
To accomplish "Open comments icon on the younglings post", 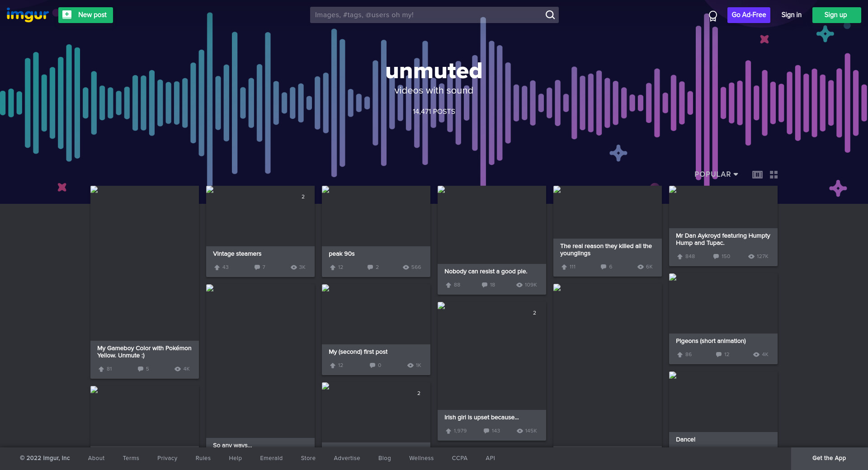I will tap(604, 267).
